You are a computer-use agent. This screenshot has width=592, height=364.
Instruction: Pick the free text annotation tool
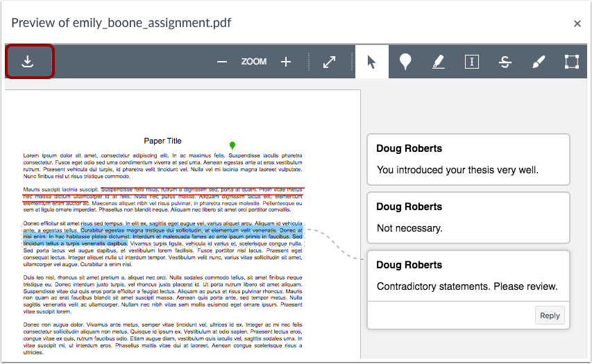[471, 62]
